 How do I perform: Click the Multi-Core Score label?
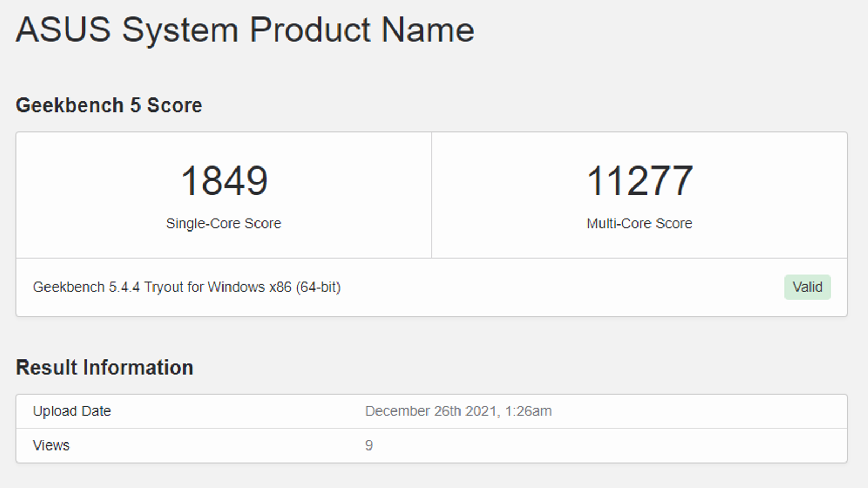pos(639,223)
